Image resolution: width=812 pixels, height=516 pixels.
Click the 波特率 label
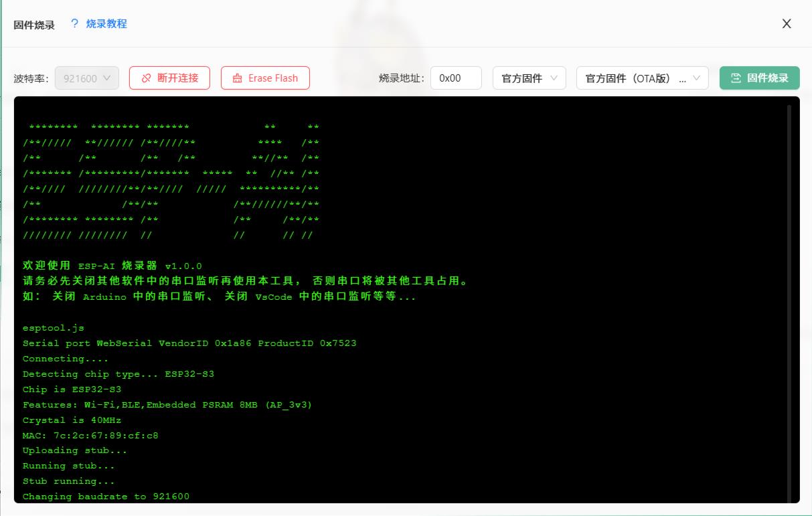tap(31, 78)
